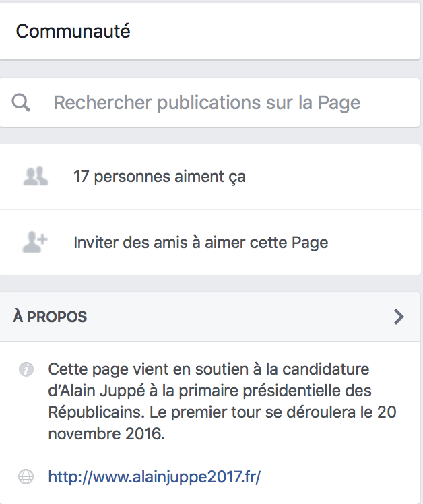This screenshot has height=504, width=423.
Task: Click the 'Page' word in search placeholder
Action: pos(339,104)
